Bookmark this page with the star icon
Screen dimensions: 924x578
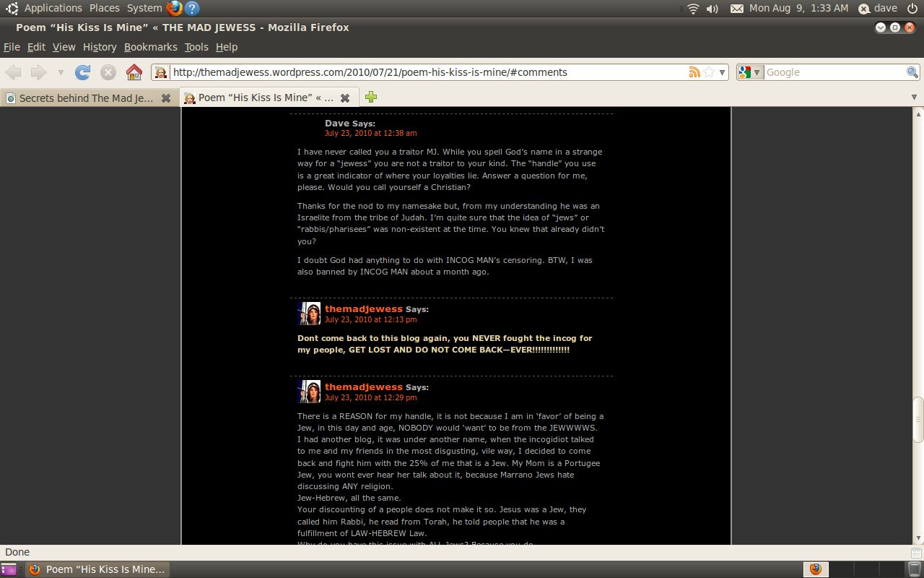(709, 72)
